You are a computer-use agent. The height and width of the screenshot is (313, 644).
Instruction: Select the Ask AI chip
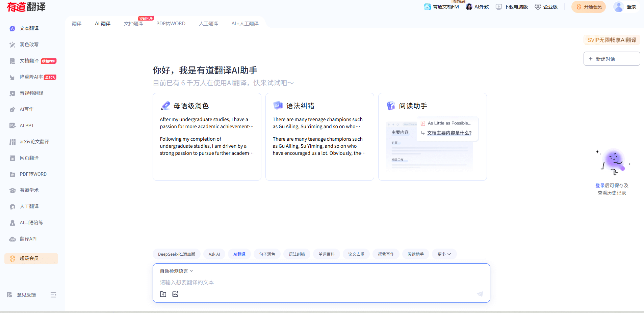214,254
